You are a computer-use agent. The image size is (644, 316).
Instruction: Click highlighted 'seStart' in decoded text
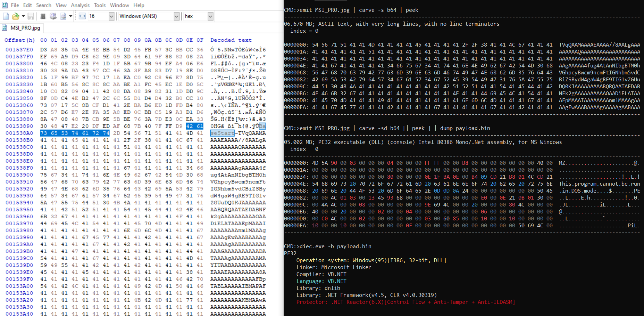pos(222,133)
